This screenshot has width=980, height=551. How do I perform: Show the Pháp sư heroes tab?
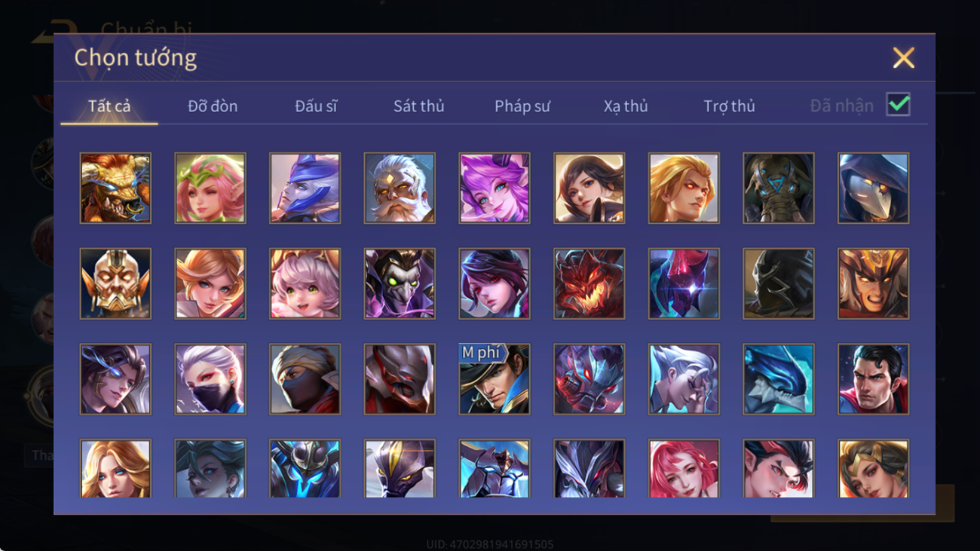click(x=522, y=106)
